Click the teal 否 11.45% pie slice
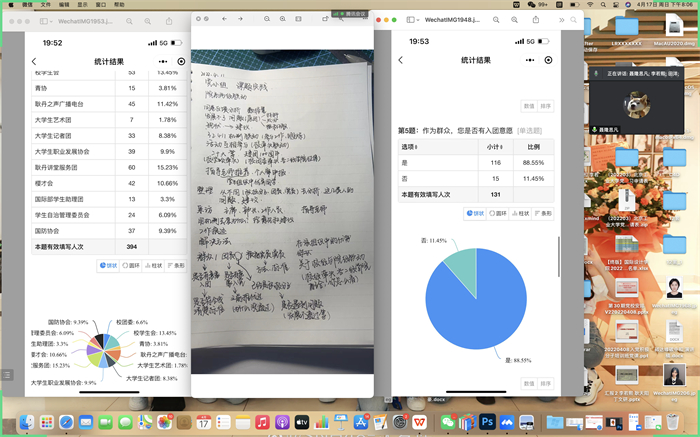 464,268
